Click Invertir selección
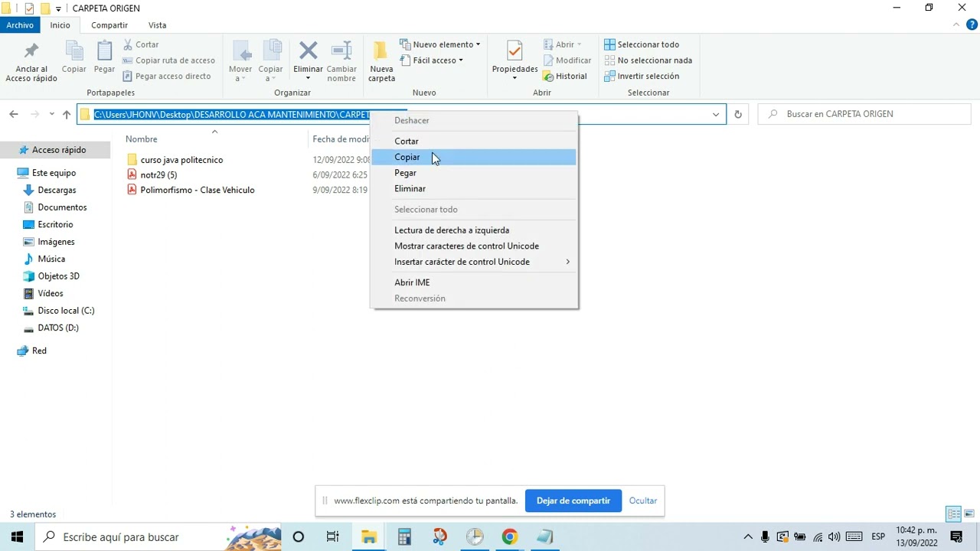This screenshot has height=551, width=980. [642, 76]
